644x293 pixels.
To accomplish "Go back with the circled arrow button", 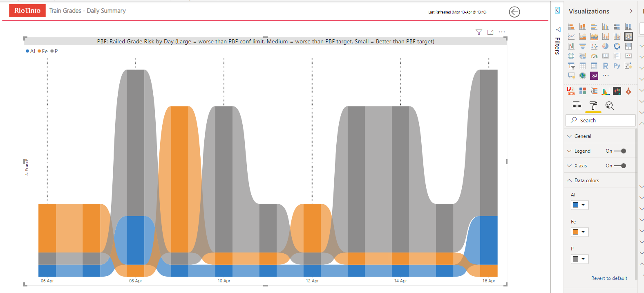I will coord(514,12).
